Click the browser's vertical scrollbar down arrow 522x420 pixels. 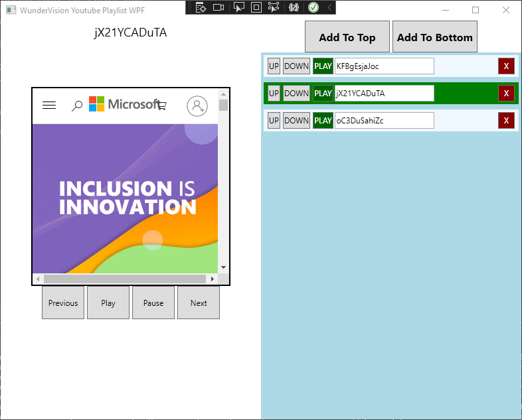tap(223, 267)
